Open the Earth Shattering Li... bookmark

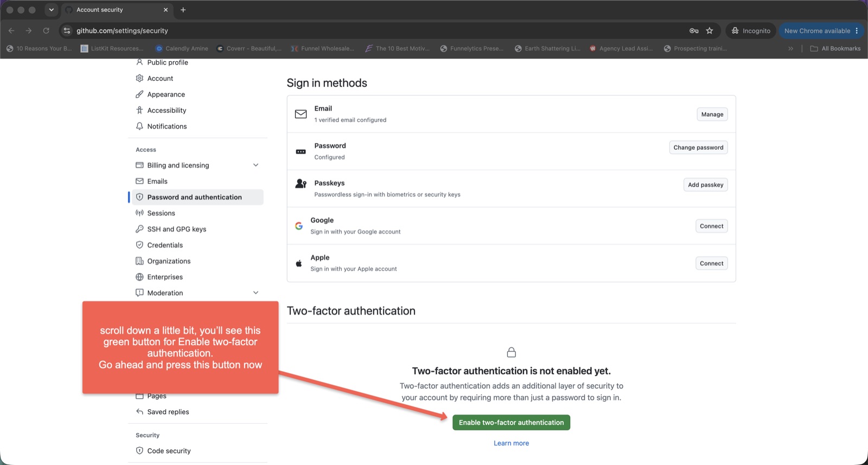(x=547, y=48)
